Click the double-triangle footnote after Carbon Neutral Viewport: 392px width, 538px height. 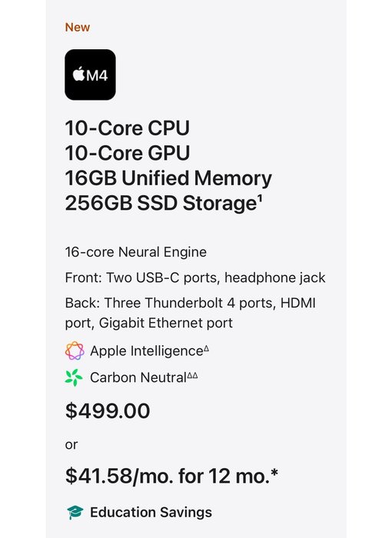point(193,375)
